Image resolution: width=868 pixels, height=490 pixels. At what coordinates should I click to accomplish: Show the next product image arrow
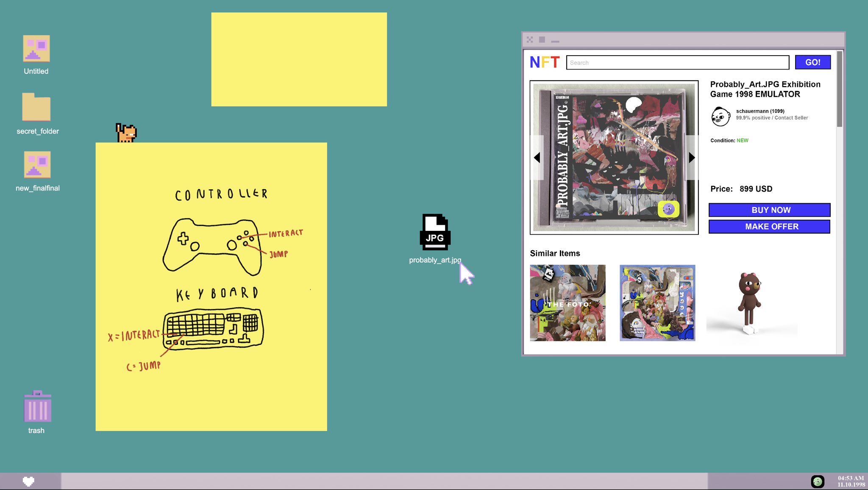[x=692, y=158]
